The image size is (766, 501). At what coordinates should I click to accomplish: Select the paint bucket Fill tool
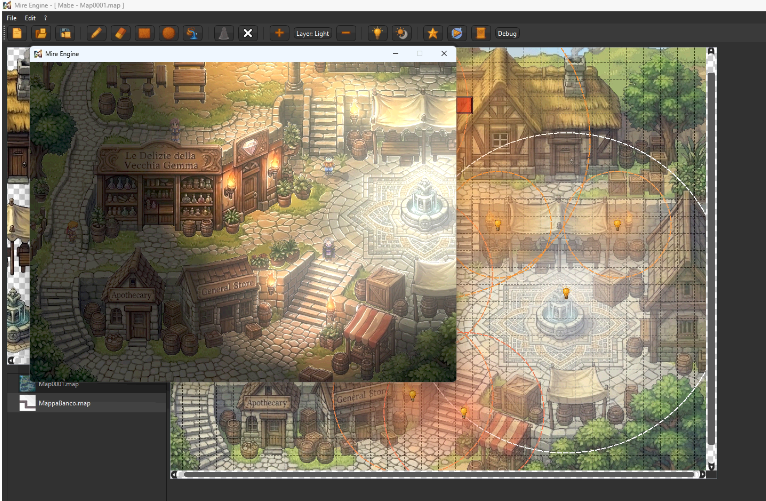tap(192, 33)
